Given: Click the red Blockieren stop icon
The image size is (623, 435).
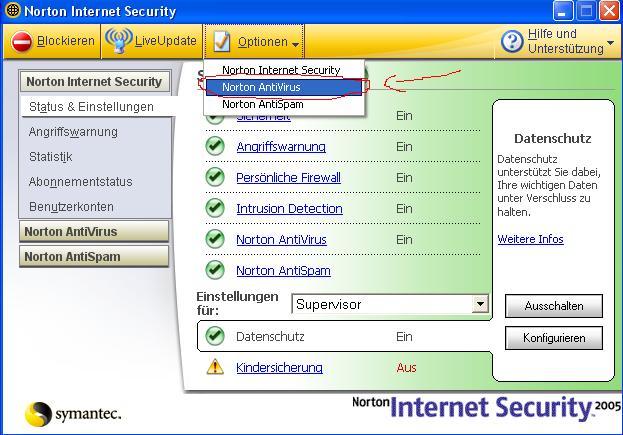Looking at the screenshot, I should [x=22, y=42].
